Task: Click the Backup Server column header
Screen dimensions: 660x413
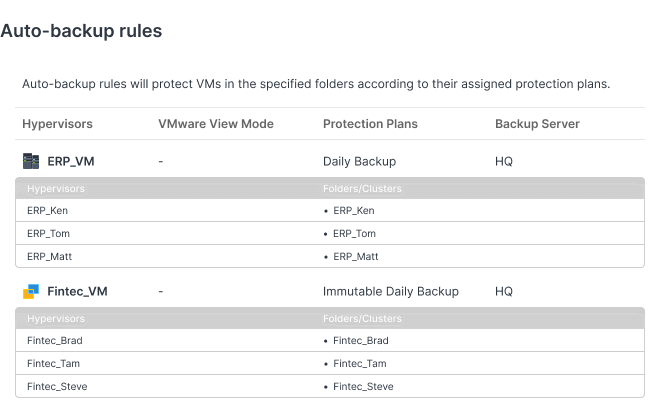Action: coord(537,124)
